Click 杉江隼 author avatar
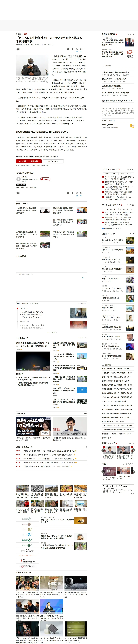138x644 pixels. point(18,179)
